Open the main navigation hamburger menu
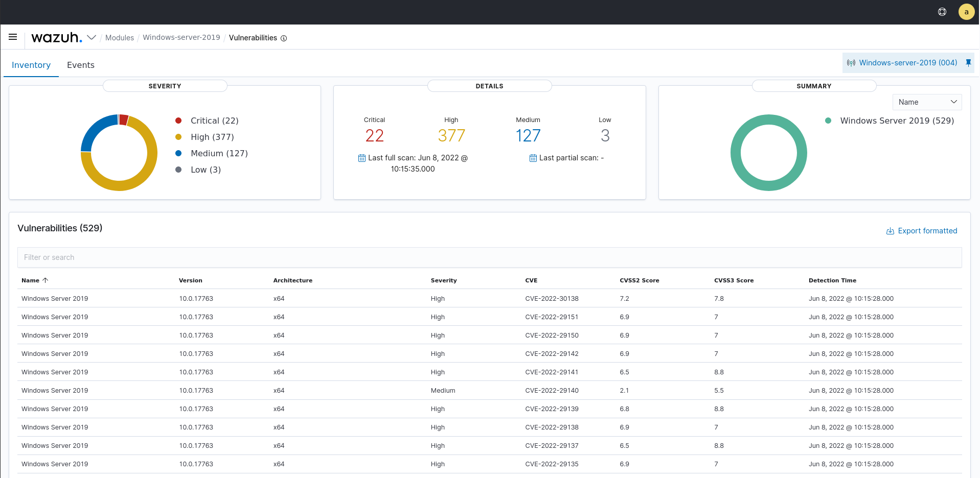 (x=13, y=37)
